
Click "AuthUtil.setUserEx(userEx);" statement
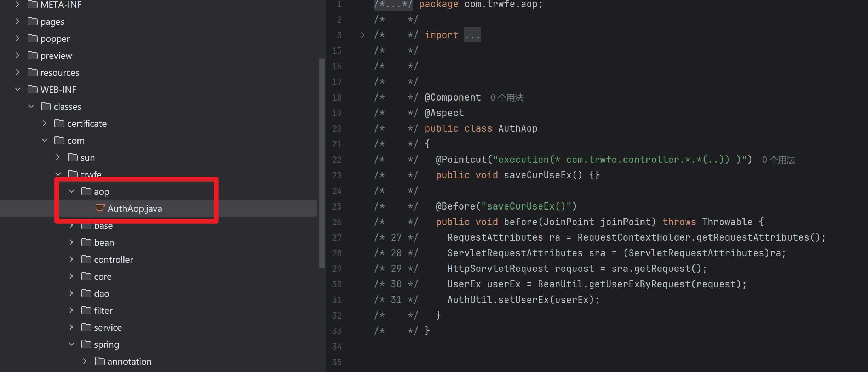pos(523,300)
